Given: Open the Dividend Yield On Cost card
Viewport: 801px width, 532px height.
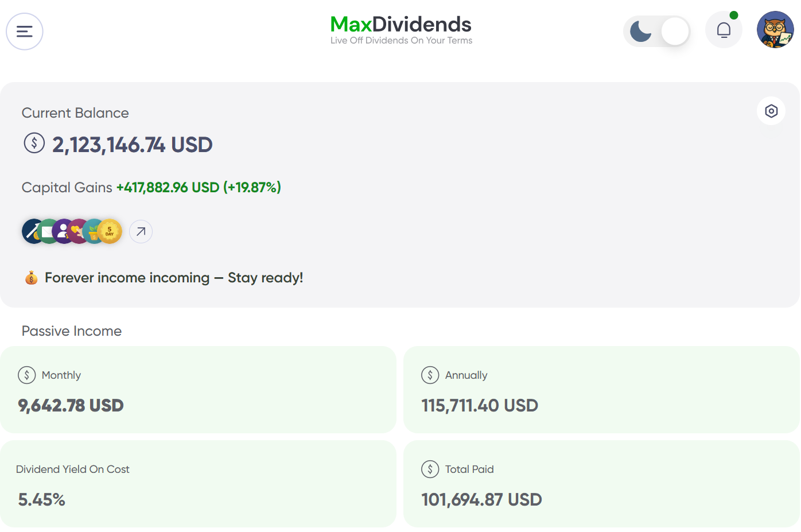Looking at the screenshot, I should [x=198, y=484].
